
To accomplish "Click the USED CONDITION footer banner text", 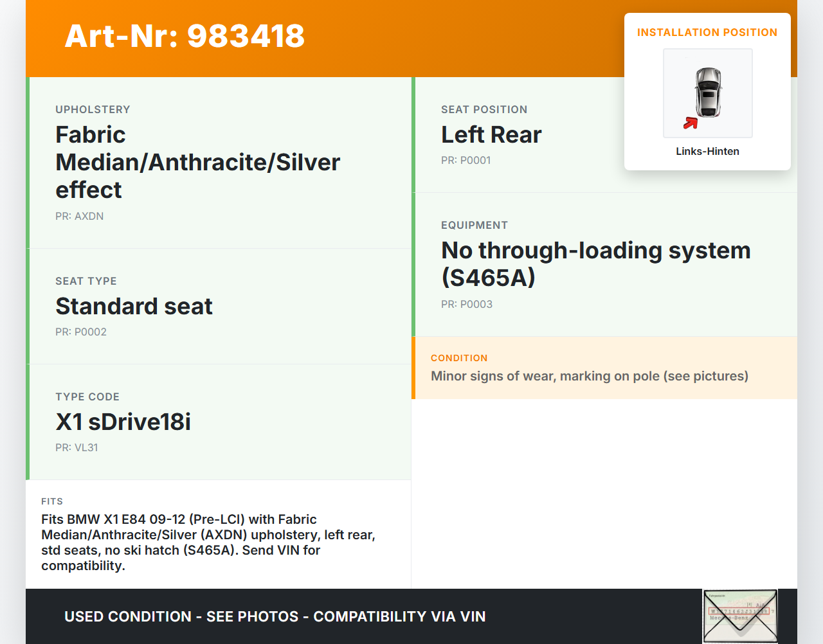I will click(275, 617).
